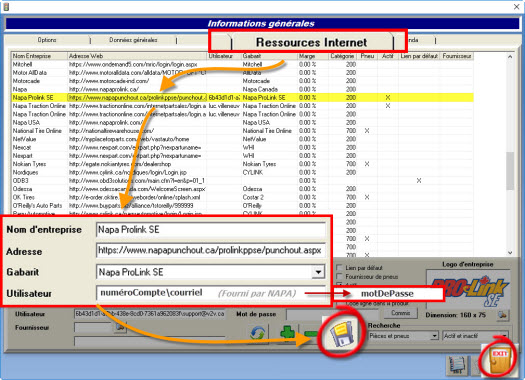Sort by the Adresse Web column header
525x380 pixels.
click(x=137, y=56)
